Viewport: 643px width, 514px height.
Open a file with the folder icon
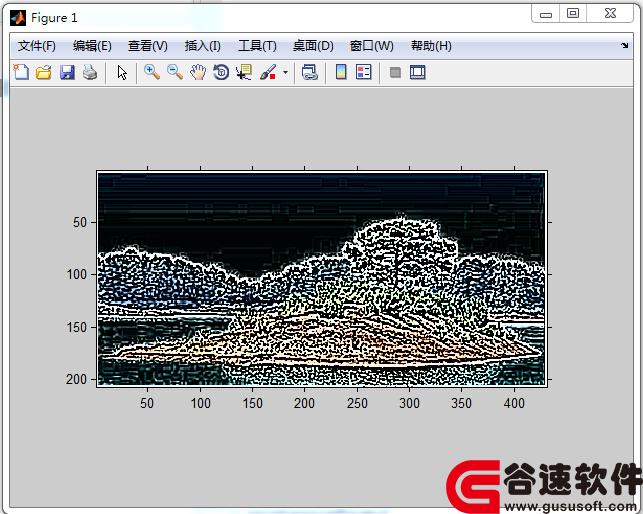pyautogui.click(x=44, y=73)
